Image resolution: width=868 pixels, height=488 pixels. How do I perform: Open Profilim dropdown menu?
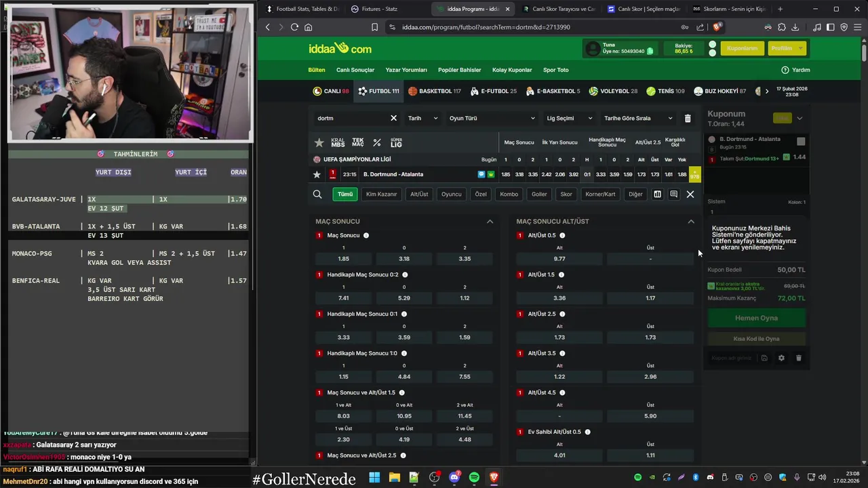787,49
